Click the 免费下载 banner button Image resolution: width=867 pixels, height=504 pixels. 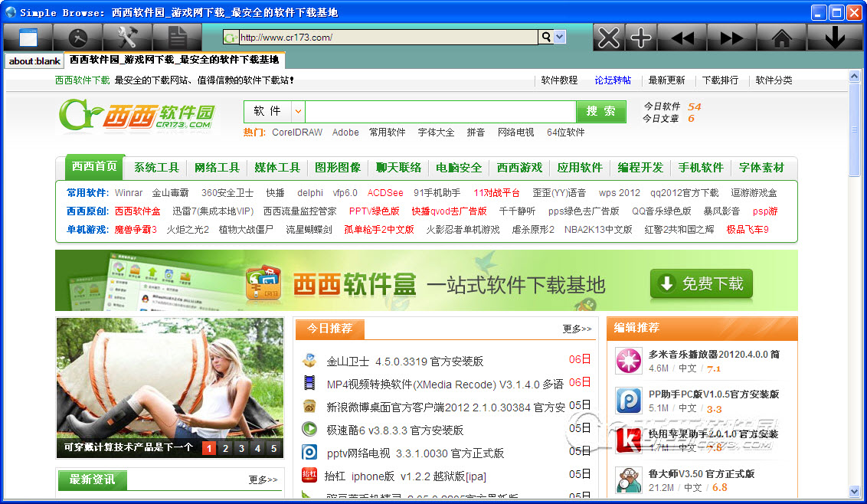pyautogui.click(x=701, y=284)
